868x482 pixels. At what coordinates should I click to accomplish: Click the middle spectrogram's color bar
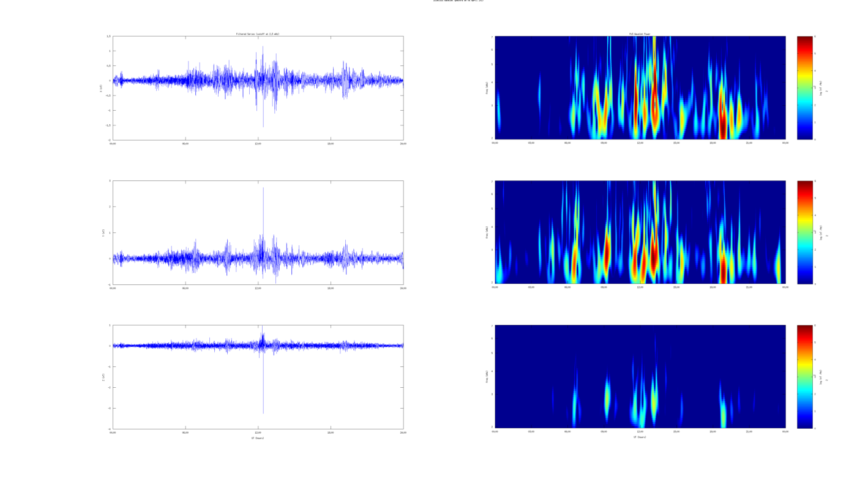coord(805,232)
